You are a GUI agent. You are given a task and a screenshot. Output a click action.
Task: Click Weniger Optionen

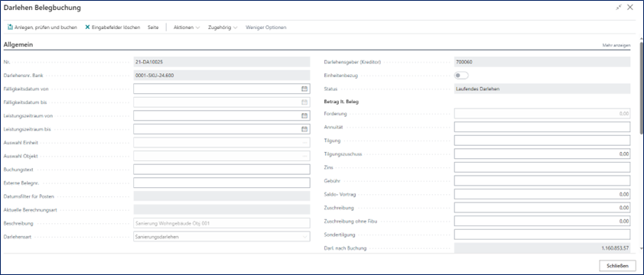pyautogui.click(x=265, y=27)
